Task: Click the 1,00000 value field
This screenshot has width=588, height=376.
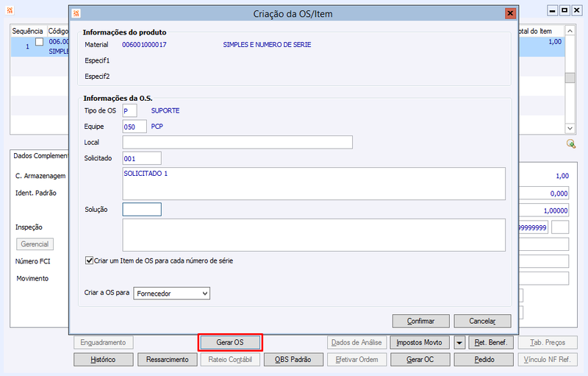Action: (544, 210)
